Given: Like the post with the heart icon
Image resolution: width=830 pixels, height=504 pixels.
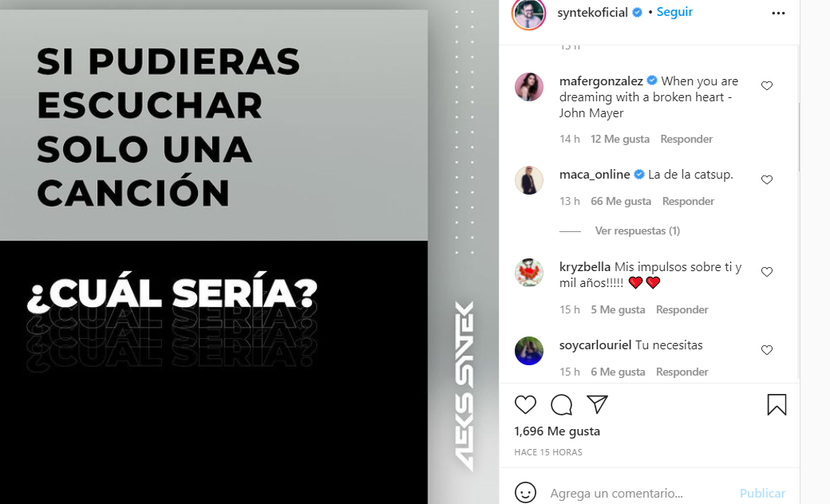Looking at the screenshot, I should pos(525,405).
